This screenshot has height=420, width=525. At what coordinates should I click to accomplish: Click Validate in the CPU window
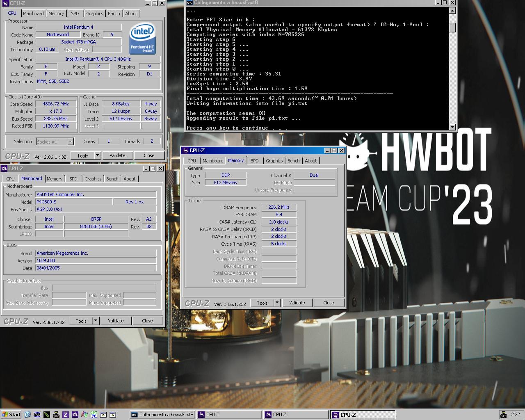pos(117,155)
